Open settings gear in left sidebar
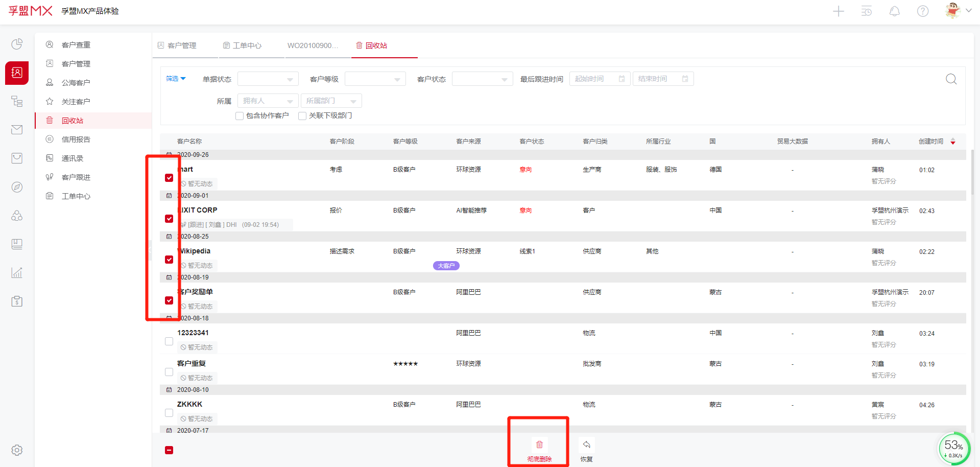 pos(17,450)
